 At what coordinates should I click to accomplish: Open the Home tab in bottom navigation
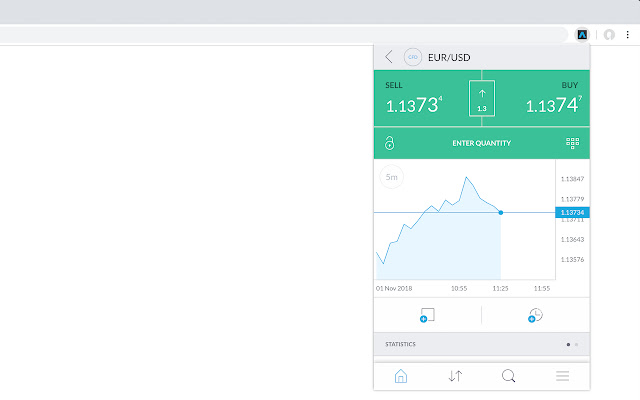pos(401,376)
